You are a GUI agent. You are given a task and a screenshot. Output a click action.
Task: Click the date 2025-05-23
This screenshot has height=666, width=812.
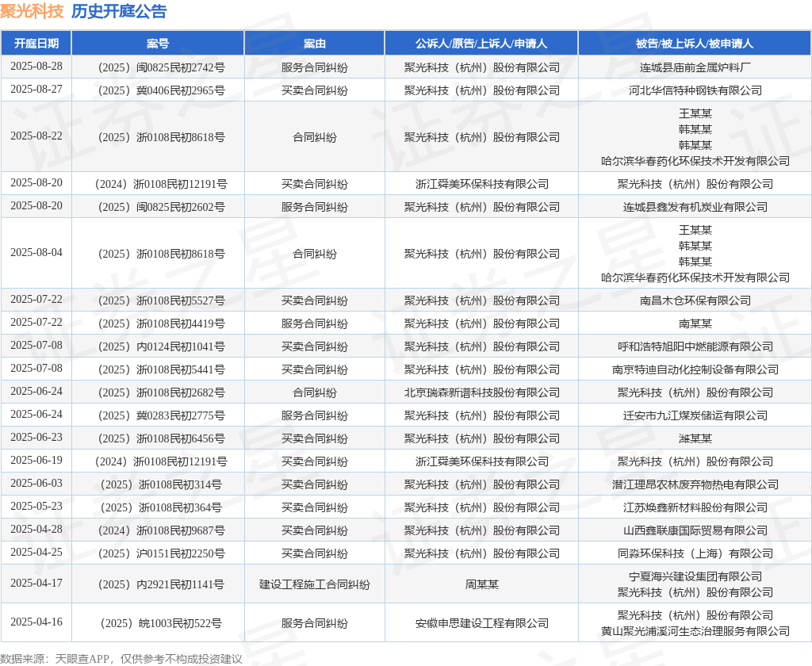36,506
